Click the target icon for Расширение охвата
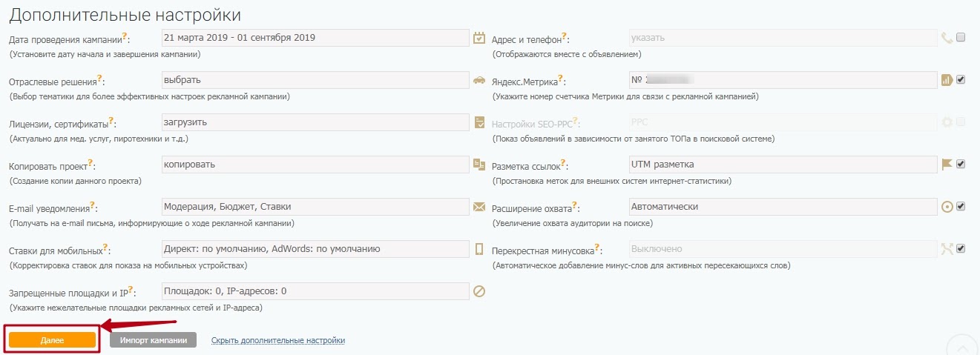The width and height of the screenshot is (980, 355). [947, 207]
